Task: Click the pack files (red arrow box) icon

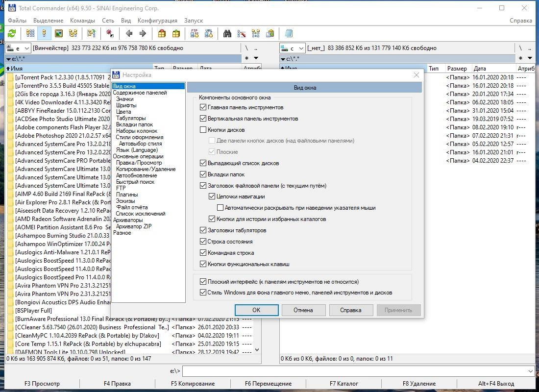Action: tap(162, 33)
